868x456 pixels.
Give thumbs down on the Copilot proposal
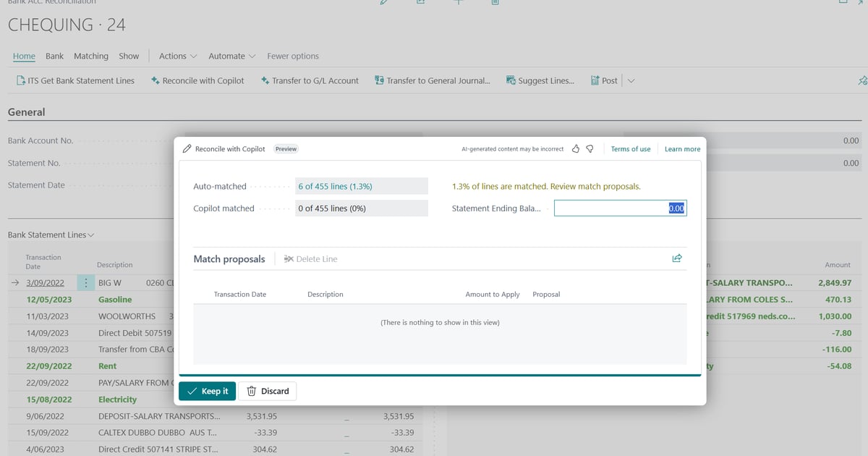[x=590, y=148]
